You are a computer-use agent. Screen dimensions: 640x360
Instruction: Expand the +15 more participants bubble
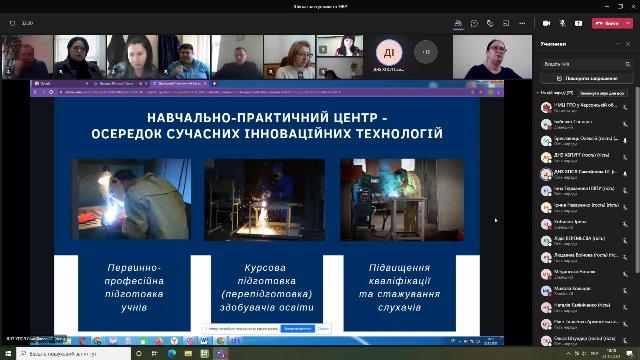[426, 52]
